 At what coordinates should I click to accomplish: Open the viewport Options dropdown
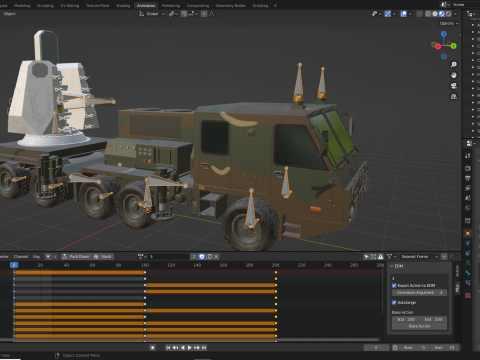coord(449,23)
